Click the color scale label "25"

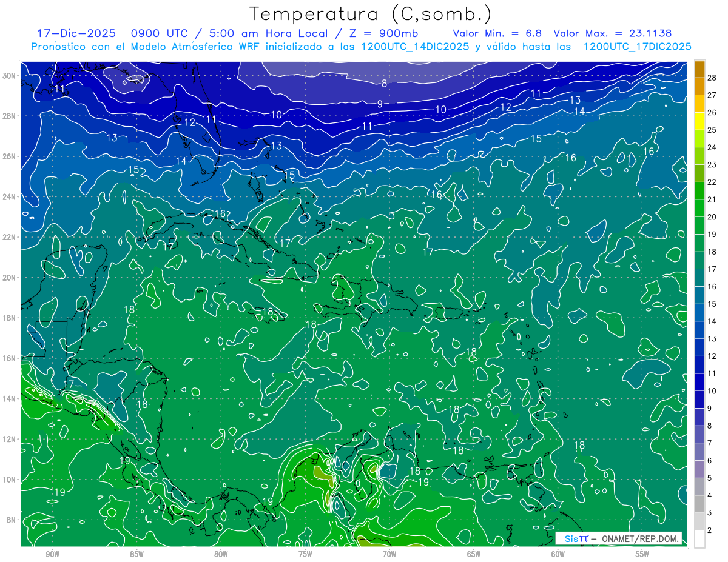(712, 129)
